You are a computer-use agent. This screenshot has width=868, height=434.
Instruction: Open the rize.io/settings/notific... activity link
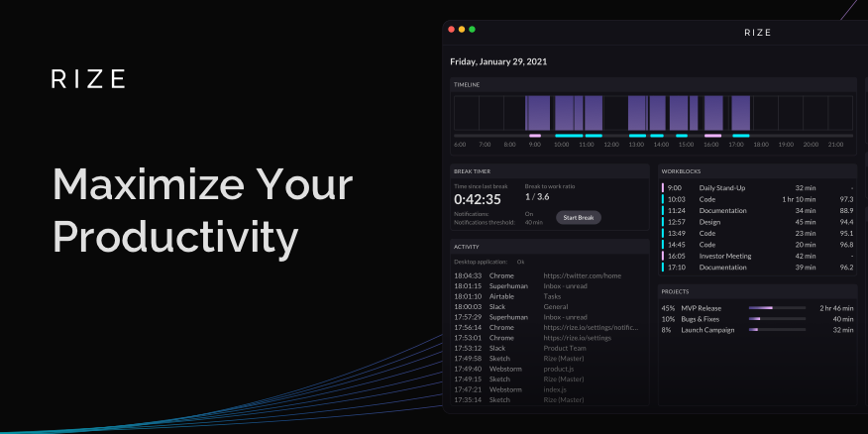point(591,327)
